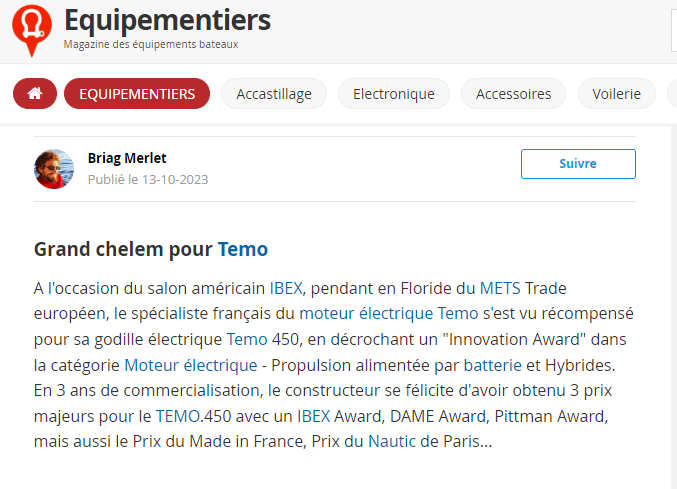Go to the home page icon

35,94
